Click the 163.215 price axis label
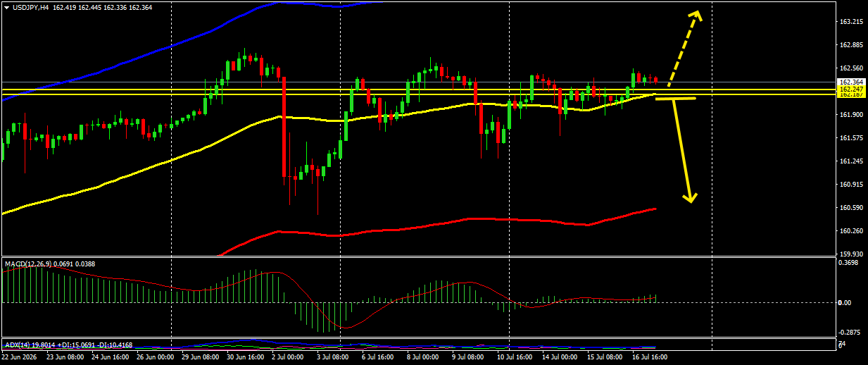This screenshot has height=365, width=868. tap(850, 22)
